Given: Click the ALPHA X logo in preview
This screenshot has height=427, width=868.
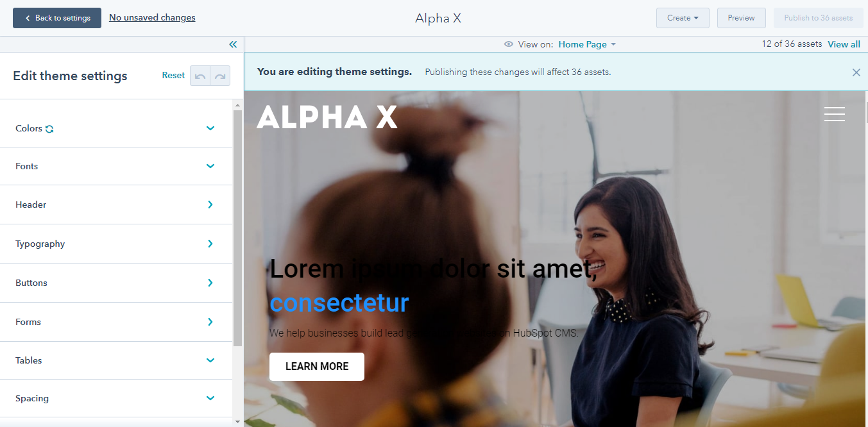Looking at the screenshot, I should [327, 117].
